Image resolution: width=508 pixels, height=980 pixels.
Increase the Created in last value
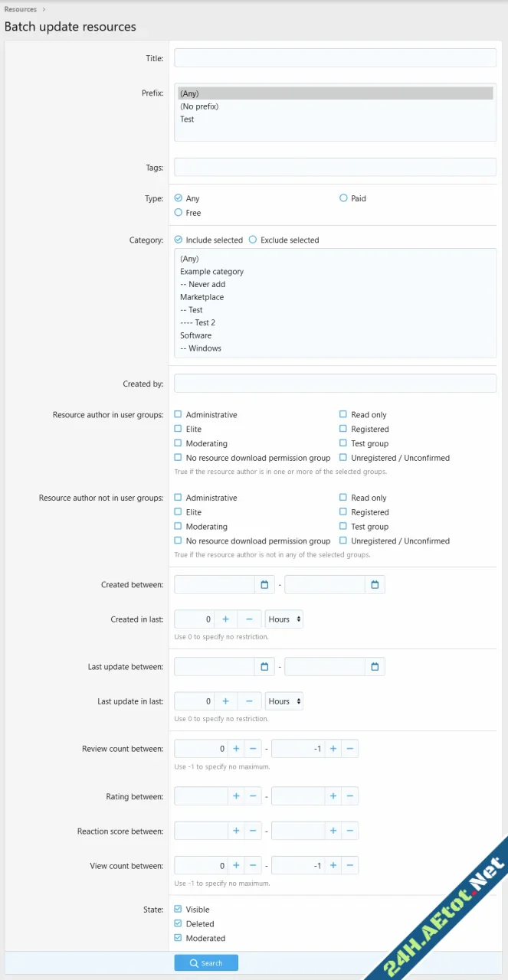tap(225, 619)
